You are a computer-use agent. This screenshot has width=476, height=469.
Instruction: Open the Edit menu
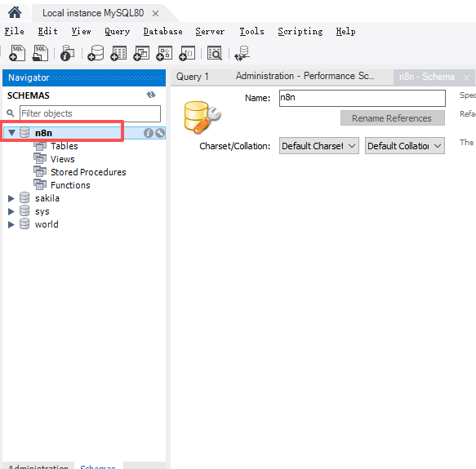47,31
